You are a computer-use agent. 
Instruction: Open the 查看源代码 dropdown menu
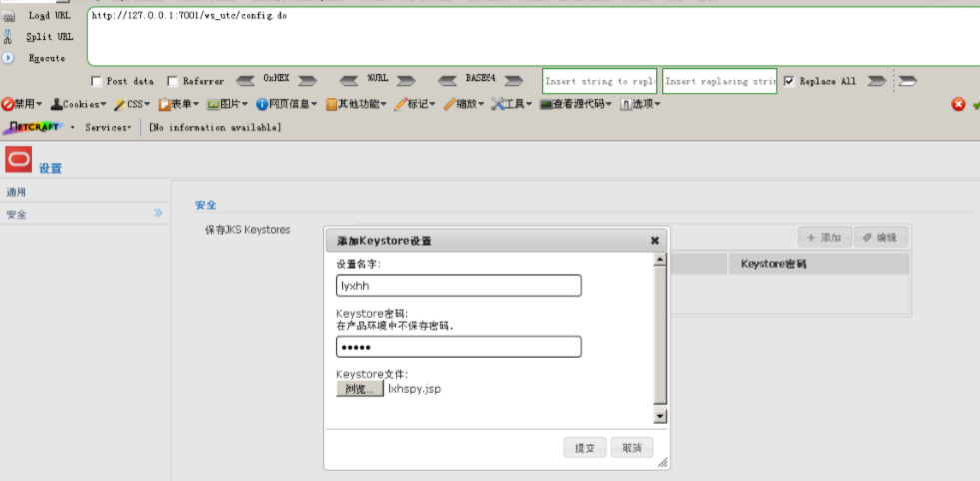[x=577, y=104]
